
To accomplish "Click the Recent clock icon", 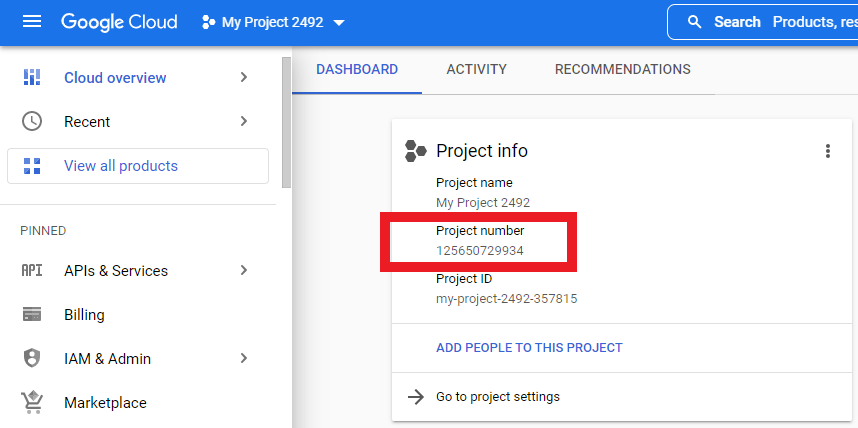I will click(32, 121).
